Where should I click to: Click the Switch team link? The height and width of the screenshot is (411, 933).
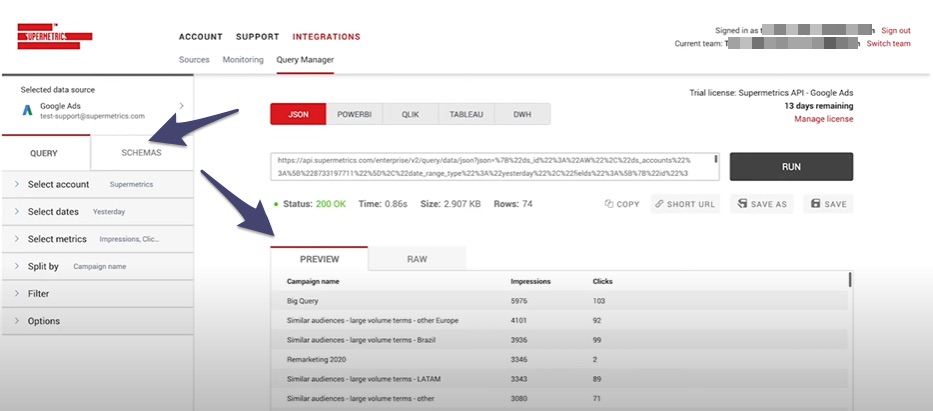[888, 43]
